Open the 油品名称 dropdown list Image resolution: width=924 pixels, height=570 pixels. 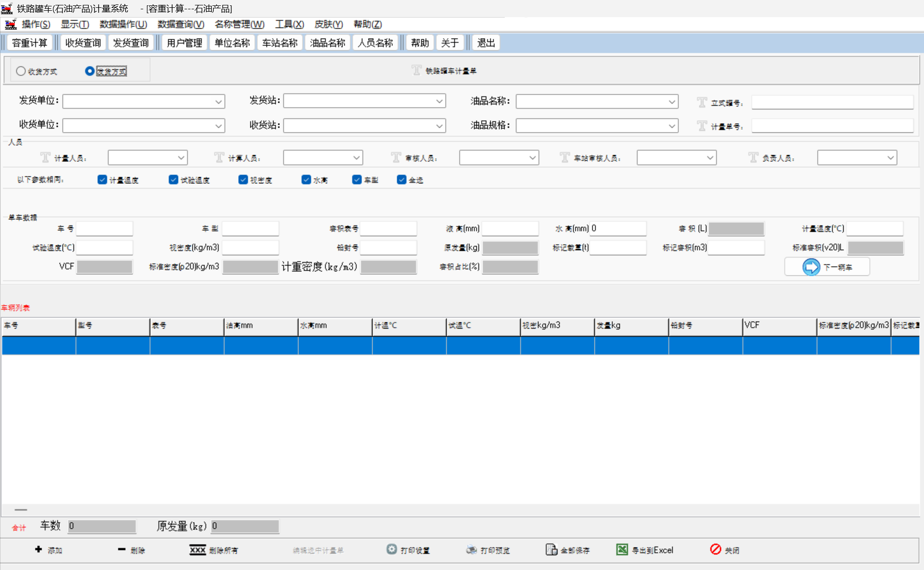click(672, 102)
